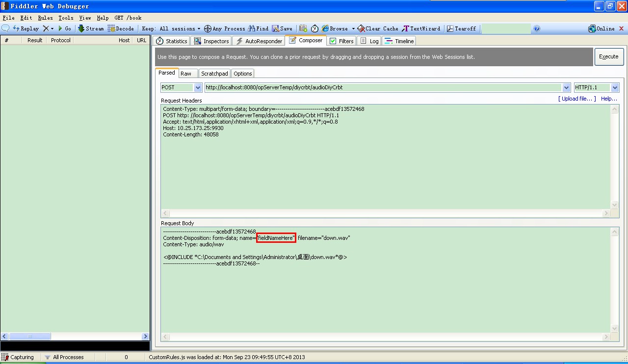The width and height of the screenshot is (628, 364).
Task: Click the timer clock icon in toolbar
Action: coord(314,28)
